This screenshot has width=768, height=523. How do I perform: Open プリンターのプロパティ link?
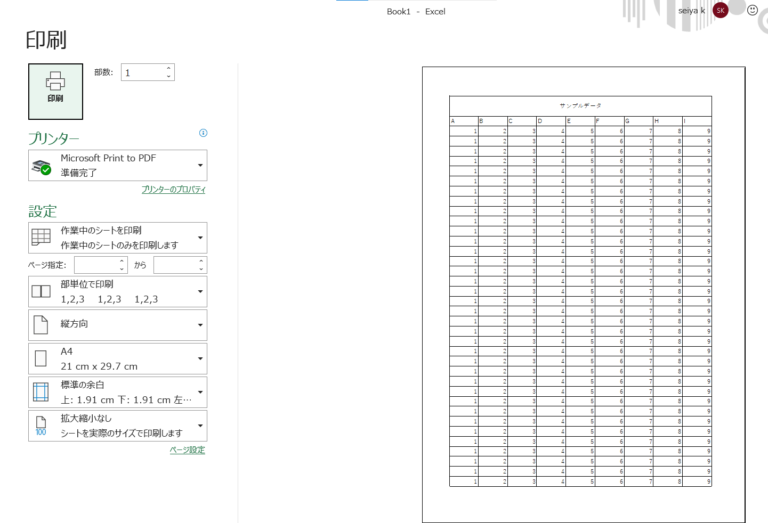[x=173, y=189]
